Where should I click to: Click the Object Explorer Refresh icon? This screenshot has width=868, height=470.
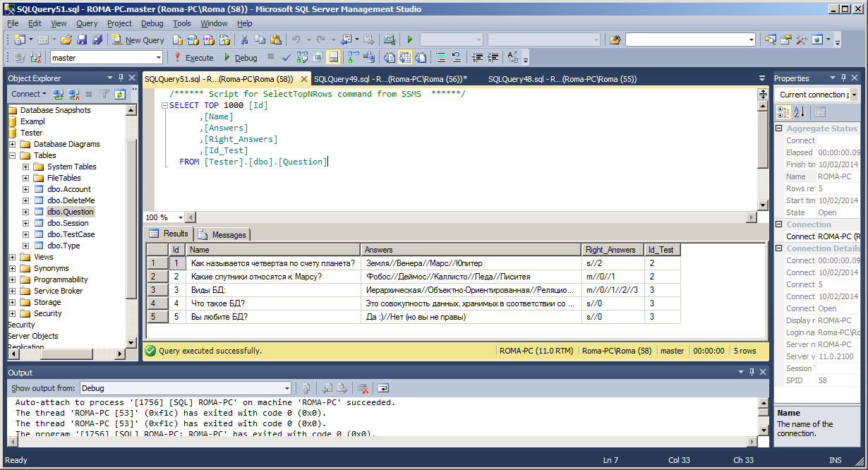coord(120,94)
